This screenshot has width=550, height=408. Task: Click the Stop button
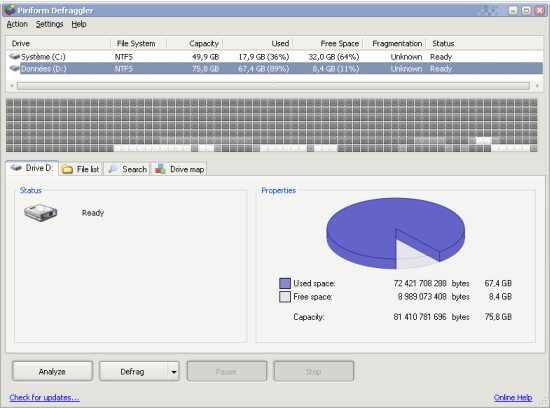(314, 371)
